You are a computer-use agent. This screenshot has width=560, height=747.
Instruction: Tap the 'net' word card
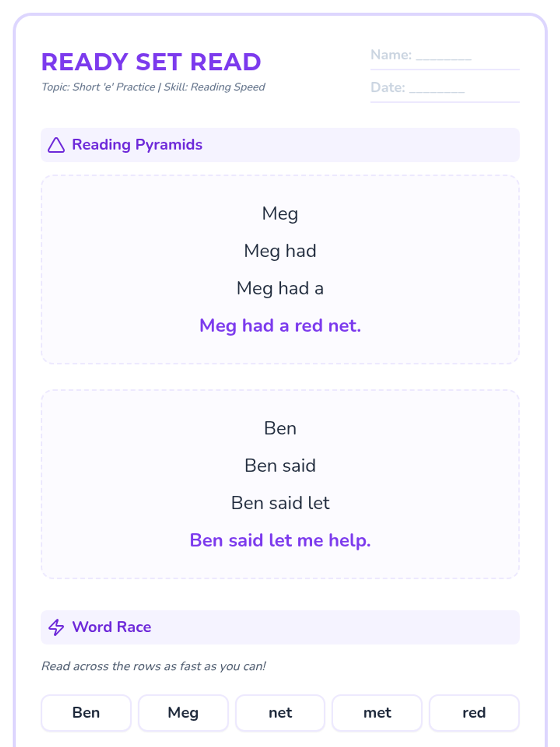[x=280, y=713]
